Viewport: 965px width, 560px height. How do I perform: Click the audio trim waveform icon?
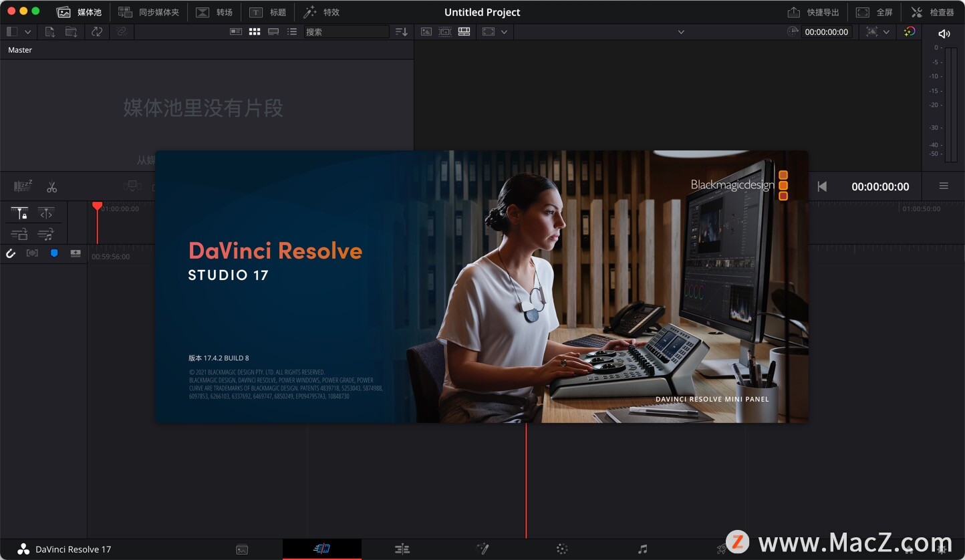[32, 253]
